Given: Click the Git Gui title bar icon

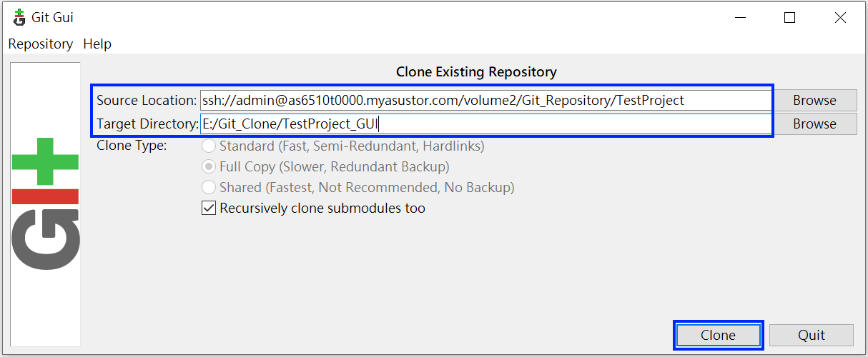Looking at the screenshot, I should pyautogui.click(x=19, y=17).
